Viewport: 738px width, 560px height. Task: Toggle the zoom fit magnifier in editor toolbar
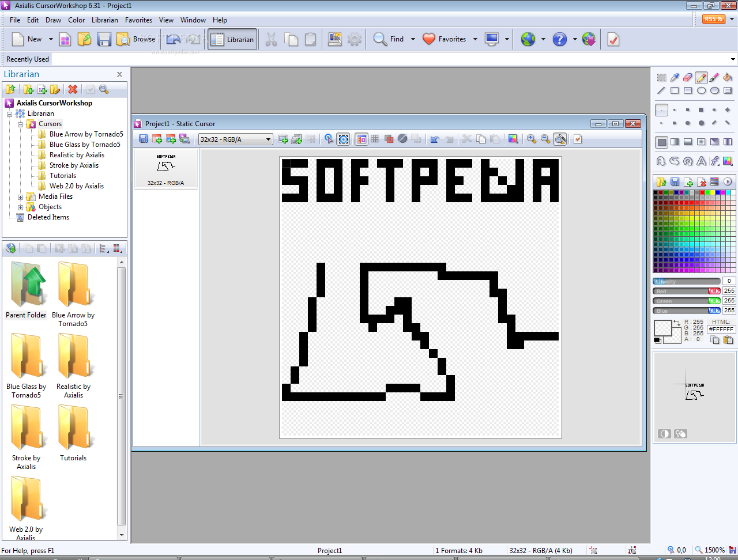(560, 139)
